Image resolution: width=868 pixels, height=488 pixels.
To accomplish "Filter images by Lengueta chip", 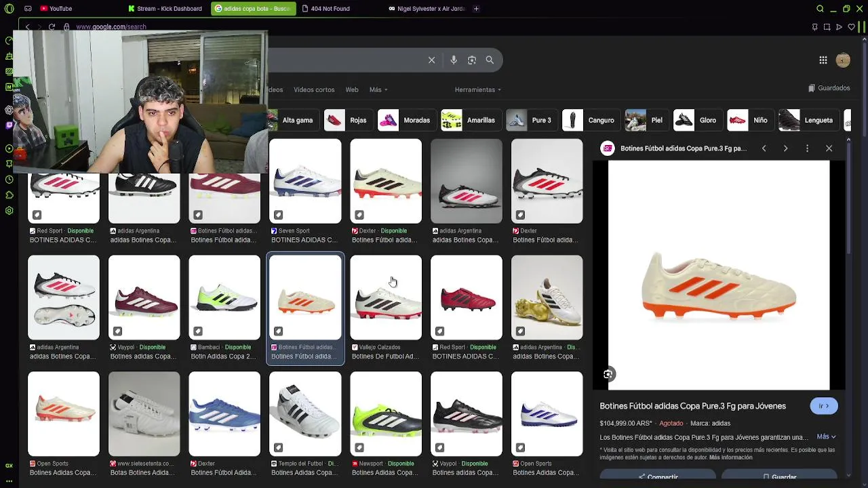I will pyautogui.click(x=808, y=120).
